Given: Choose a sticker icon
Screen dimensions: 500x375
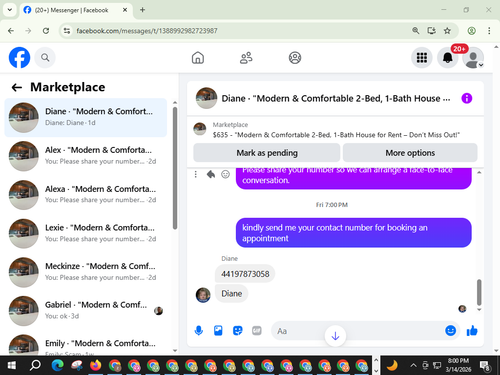Looking at the screenshot, I should point(237,331).
